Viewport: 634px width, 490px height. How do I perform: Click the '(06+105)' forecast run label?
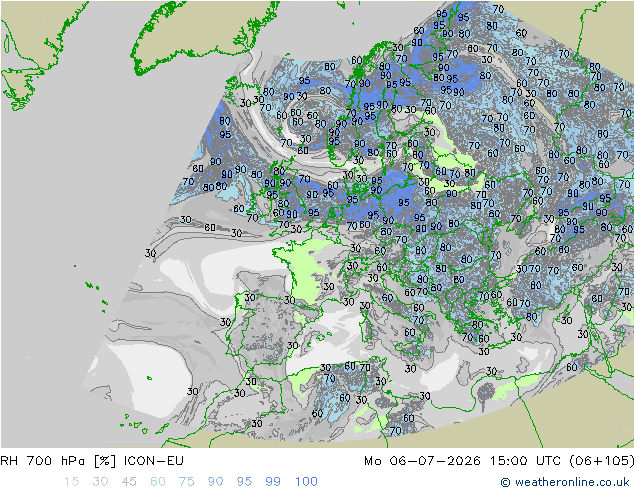tap(602, 461)
